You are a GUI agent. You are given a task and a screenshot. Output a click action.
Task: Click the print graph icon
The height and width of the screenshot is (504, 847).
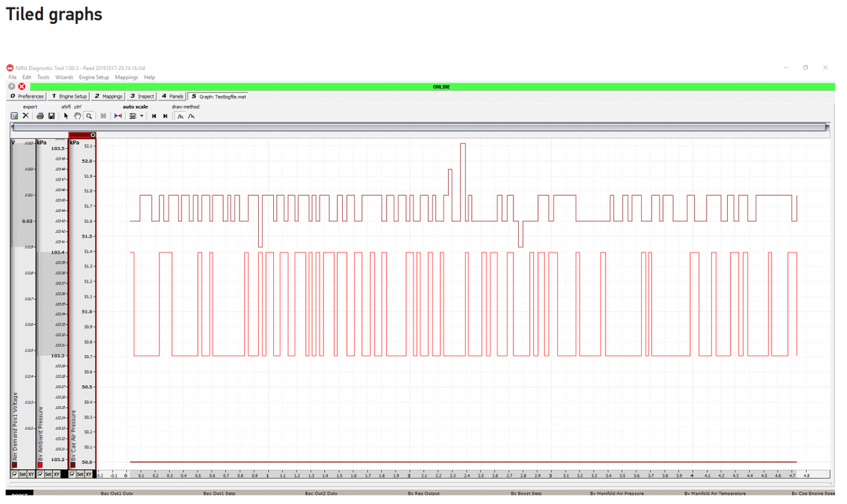40,116
